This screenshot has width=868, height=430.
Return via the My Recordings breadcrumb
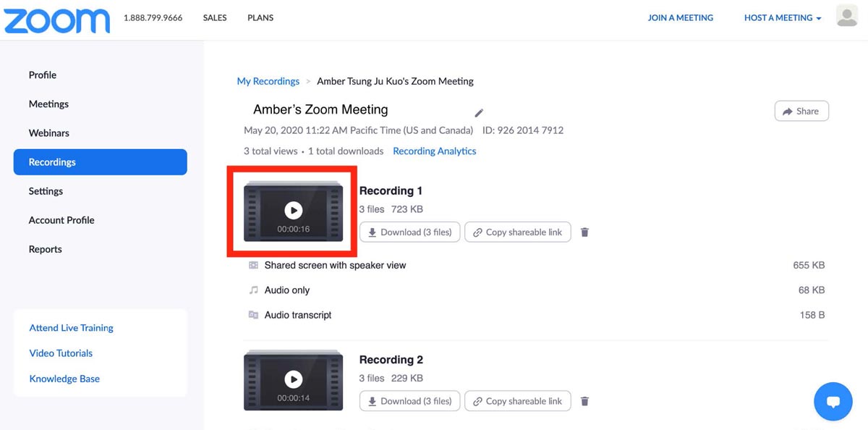268,81
